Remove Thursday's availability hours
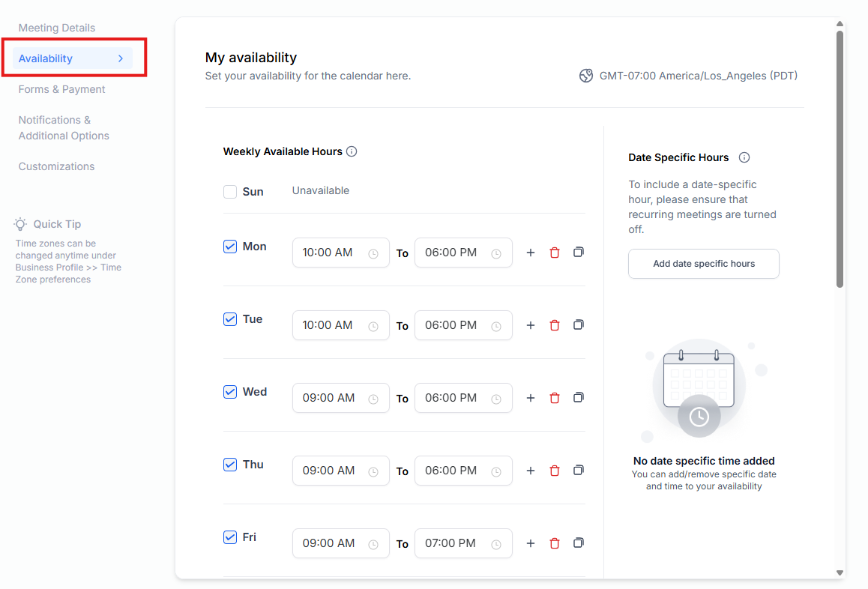Screen dimensions: 868x589 tap(555, 471)
